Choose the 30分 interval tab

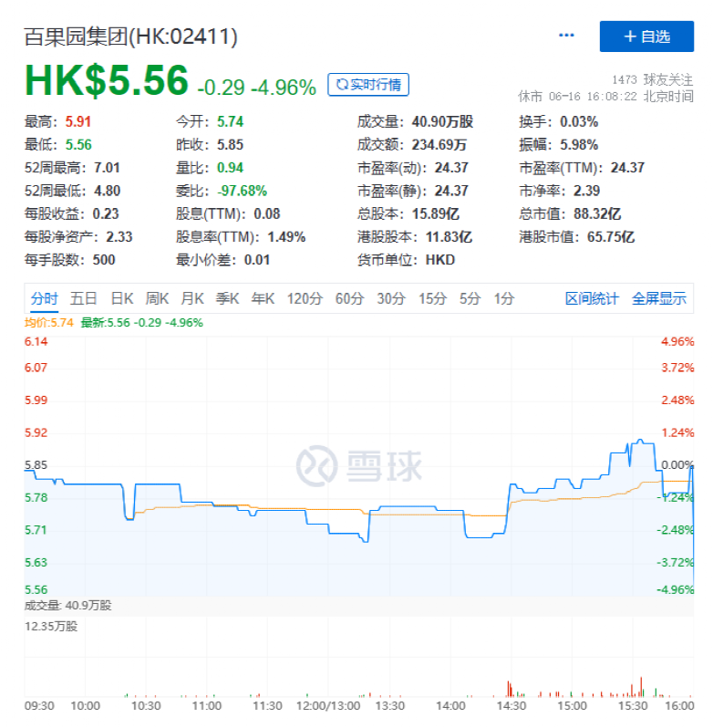pos(391,298)
